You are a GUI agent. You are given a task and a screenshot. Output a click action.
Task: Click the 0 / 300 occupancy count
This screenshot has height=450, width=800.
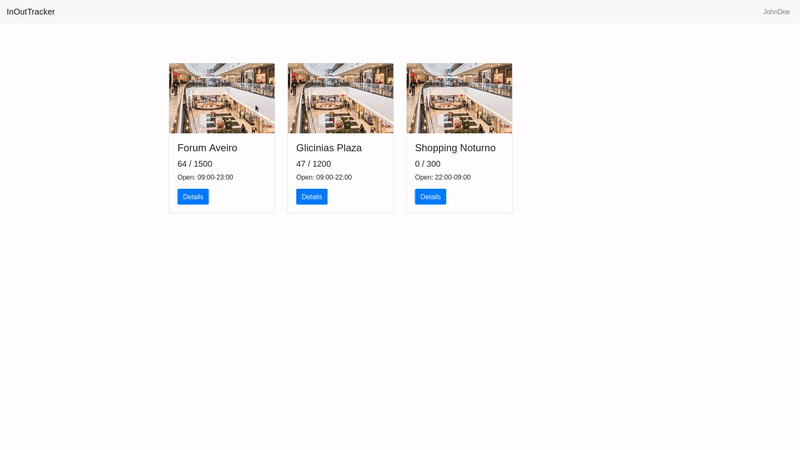428,164
